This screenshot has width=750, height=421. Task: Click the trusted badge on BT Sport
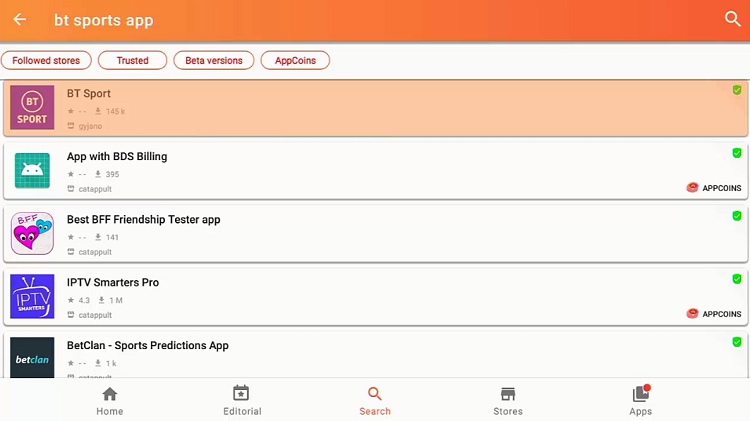click(x=737, y=90)
